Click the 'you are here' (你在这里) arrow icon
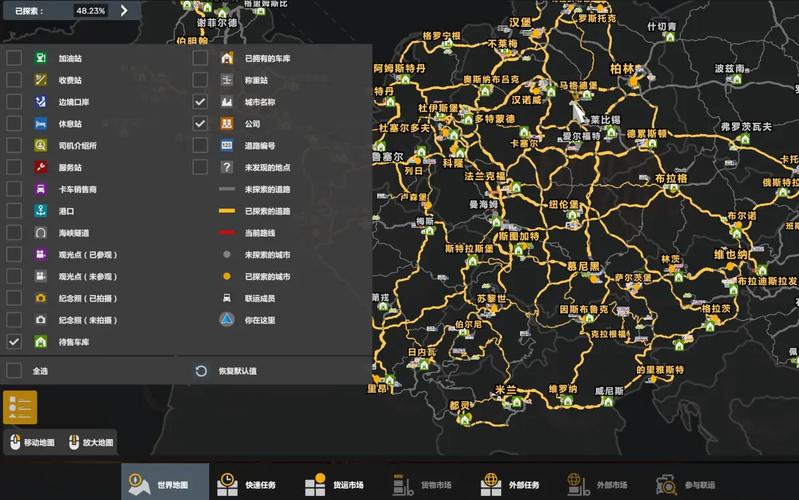This screenshot has width=799, height=500. coord(227,320)
